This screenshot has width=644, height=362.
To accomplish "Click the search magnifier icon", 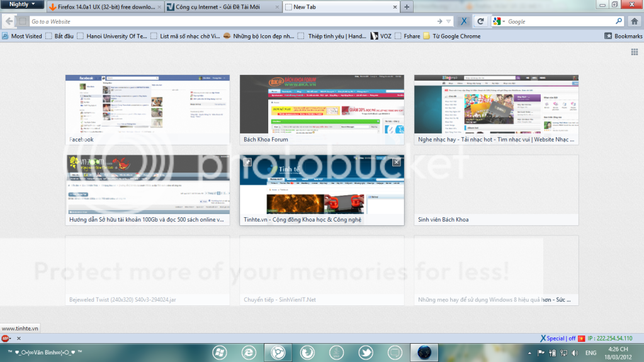I will tap(618, 21).
